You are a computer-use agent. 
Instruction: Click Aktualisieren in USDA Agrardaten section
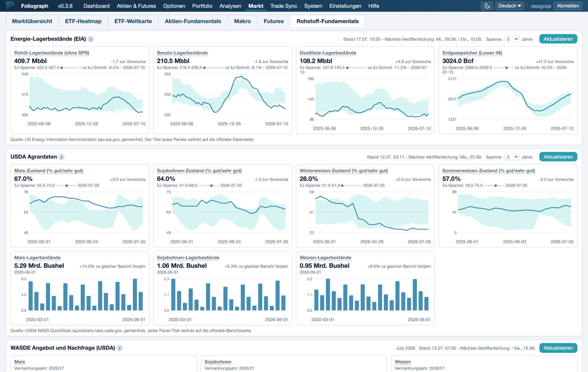pos(558,157)
